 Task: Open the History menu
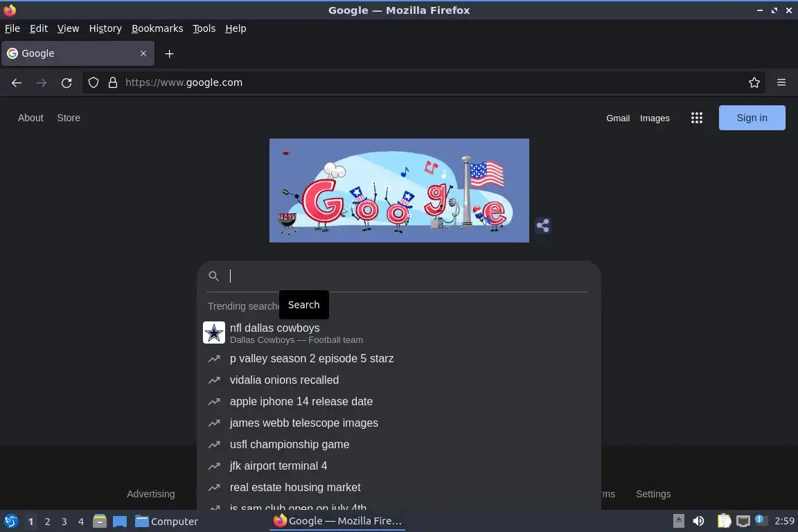point(105,28)
